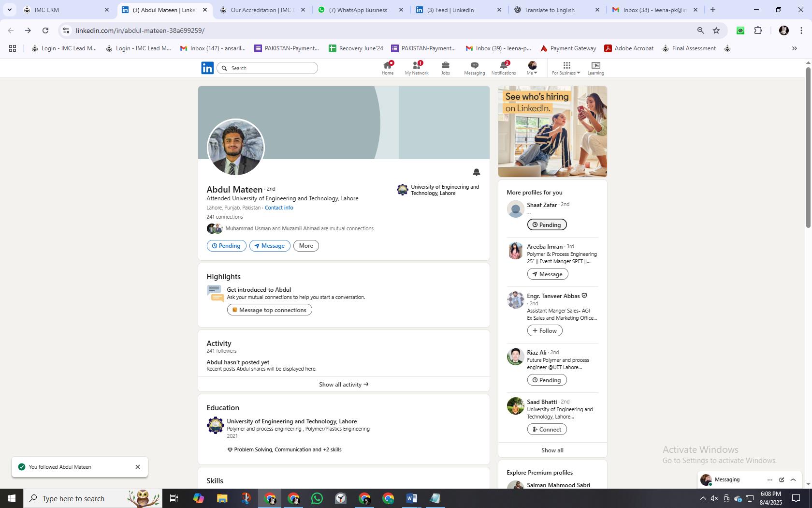Expand For Business dropdown

pos(566,68)
